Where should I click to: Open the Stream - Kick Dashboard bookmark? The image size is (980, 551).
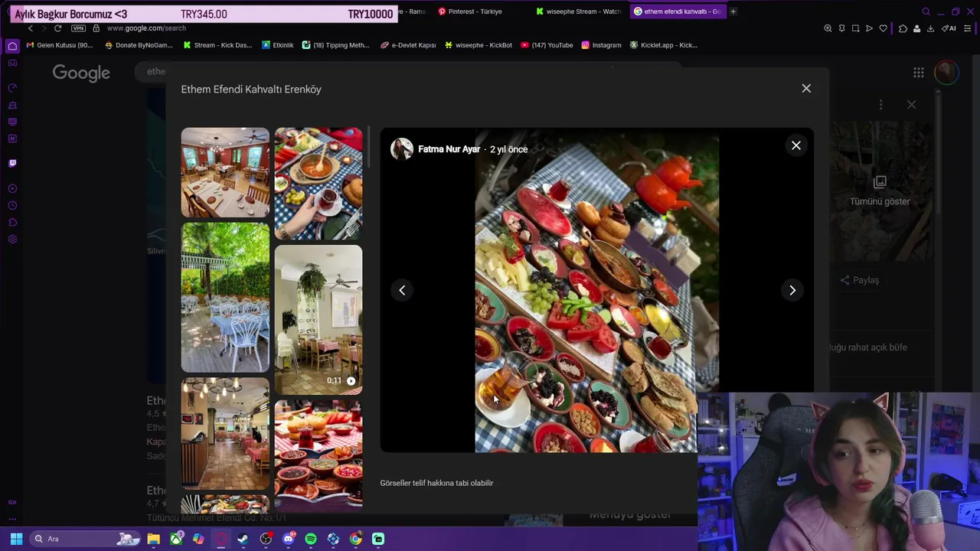pos(217,45)
